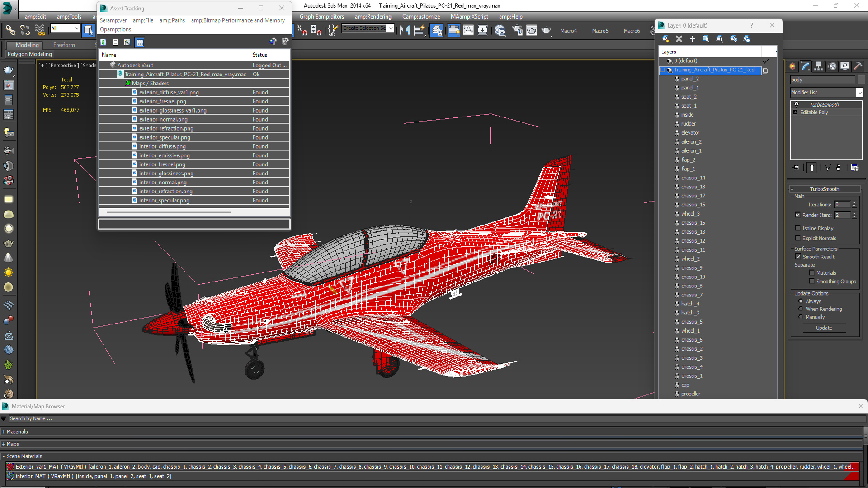Collapse Training_Aircraft_Pilatus_PC-21_Red layer tree

tap(664, 70)
